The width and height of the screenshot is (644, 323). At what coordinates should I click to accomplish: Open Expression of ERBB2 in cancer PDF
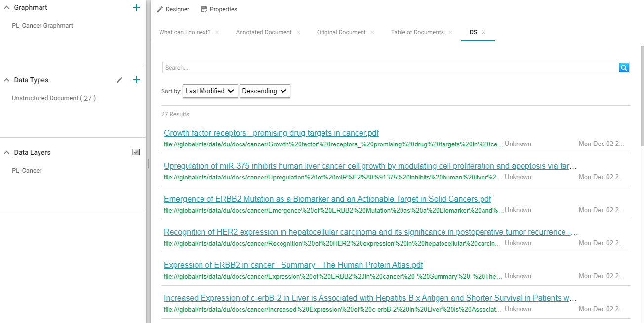[293, 265]
